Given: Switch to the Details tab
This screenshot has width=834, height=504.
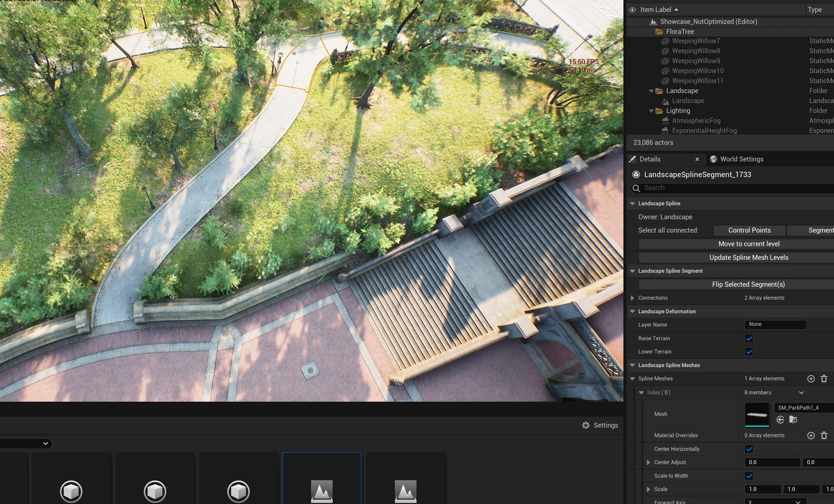Looking at the screenshot, I should click(650, 159).
